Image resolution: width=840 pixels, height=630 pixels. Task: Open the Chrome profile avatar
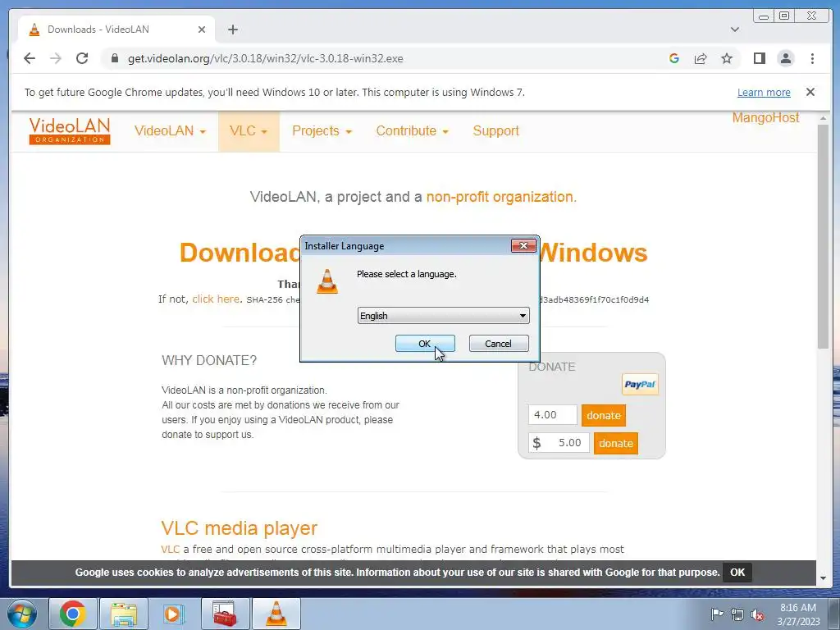(x=785, y=58)
